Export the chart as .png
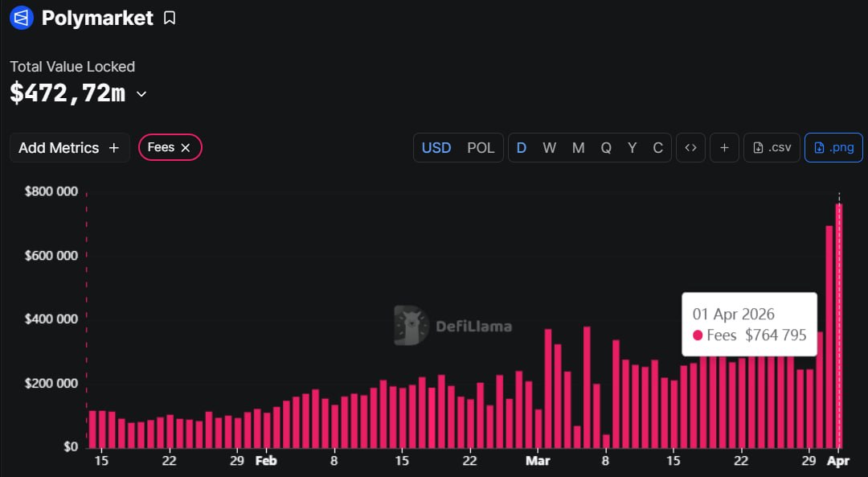Image resolution: width=868 pixels, height=477 pixels. coord(833,148)
